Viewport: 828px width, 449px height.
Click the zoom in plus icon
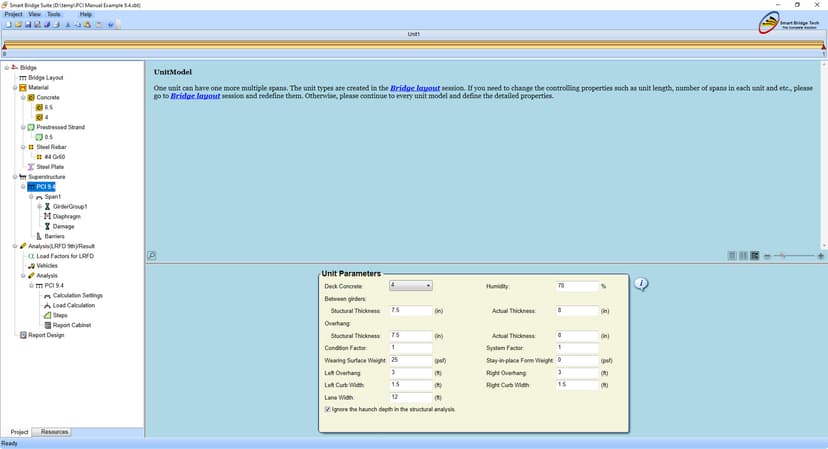click(821, 256)
